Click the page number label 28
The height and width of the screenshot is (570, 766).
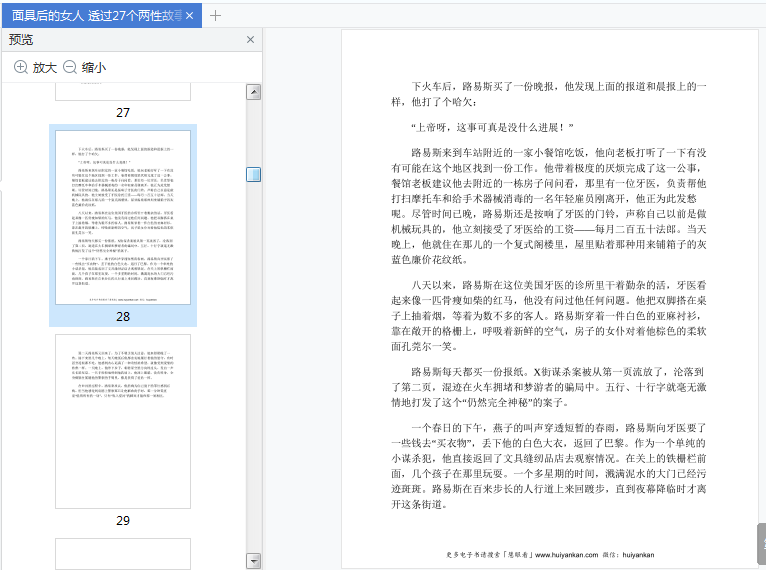tap(123, 317)
